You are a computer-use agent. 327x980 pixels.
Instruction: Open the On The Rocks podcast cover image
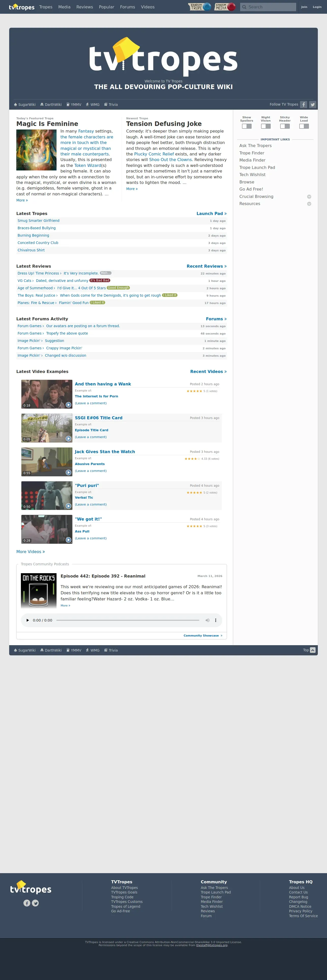click(x=39, y=591)
